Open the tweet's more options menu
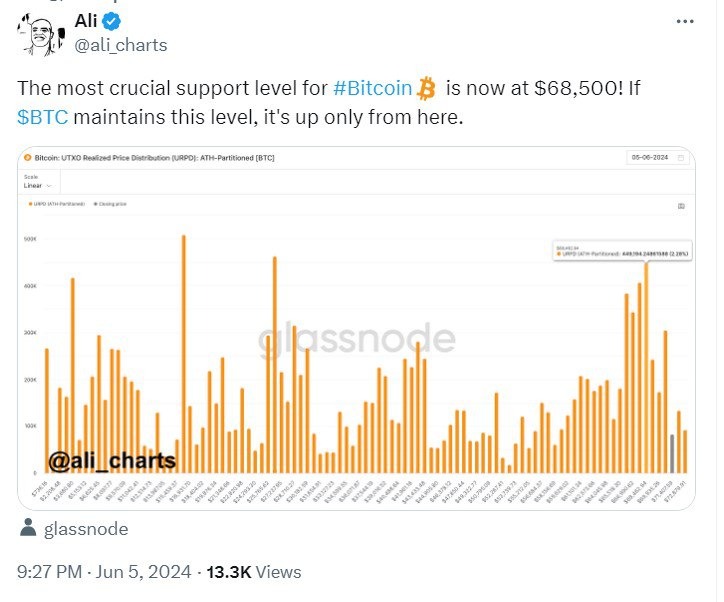Viewport: 724px width, 602px height. 683,21
